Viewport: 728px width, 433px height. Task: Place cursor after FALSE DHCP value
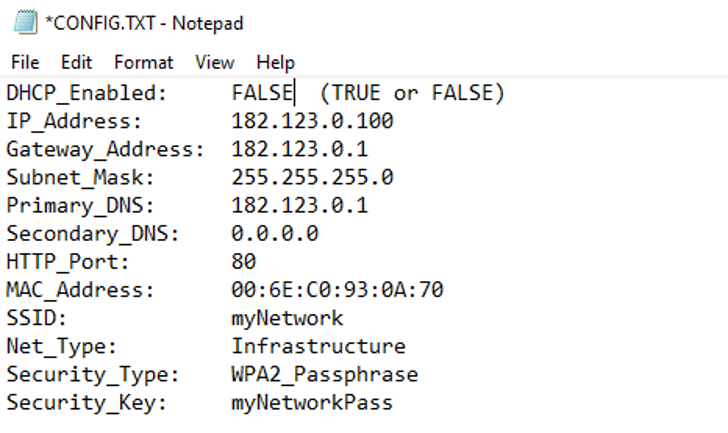pos(293,93)
